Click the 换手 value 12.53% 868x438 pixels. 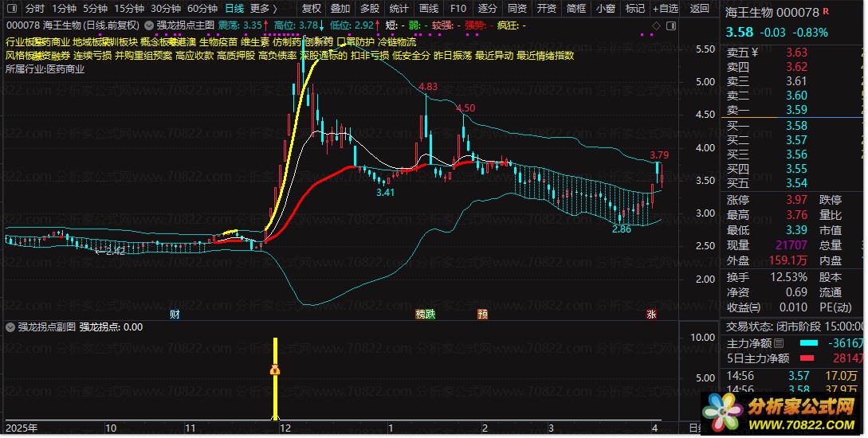click(x=789, y=277)
